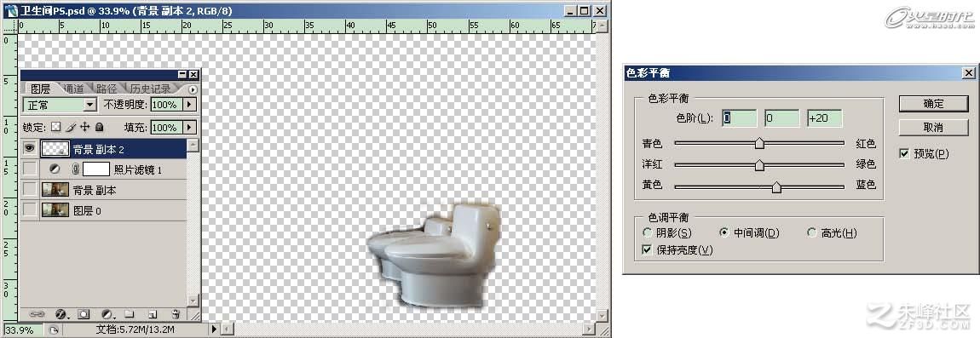The height and width of the screenshot is (338, 980).
Task: Click the delete layer trash icon
Action: pyautogui.click(x=176, y=313)
